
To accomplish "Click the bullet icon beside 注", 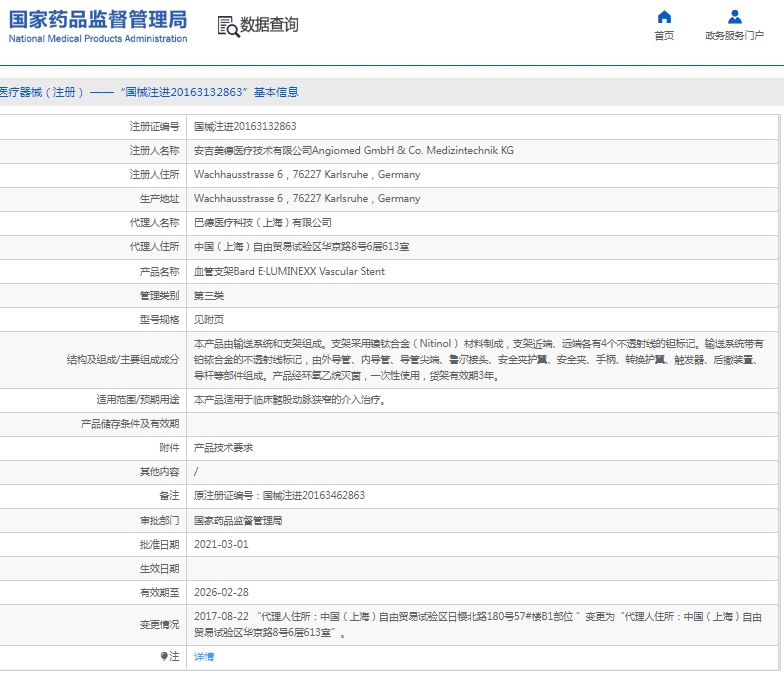I will click(164, 656).
